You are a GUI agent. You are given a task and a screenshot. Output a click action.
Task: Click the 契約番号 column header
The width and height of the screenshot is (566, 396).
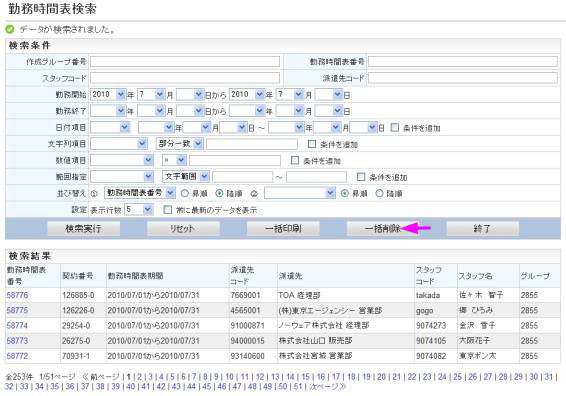78,276
